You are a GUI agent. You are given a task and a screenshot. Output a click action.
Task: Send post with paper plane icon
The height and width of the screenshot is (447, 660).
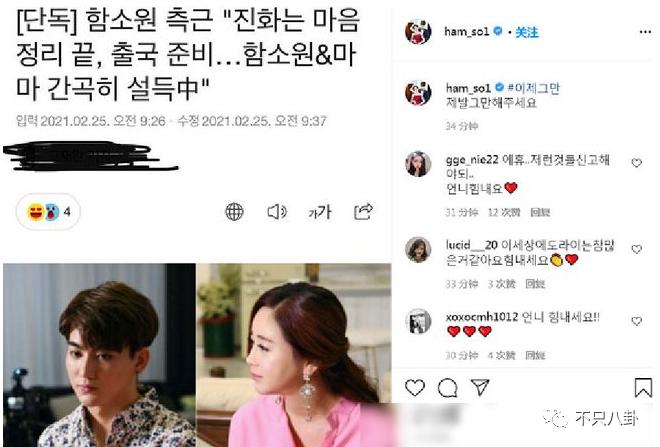tap(480, 387)
